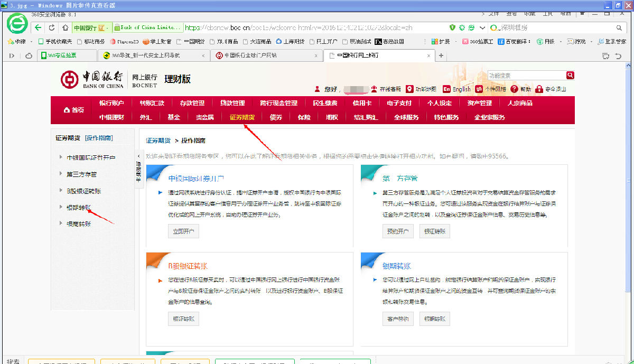This screenshot has height=364, width=634.
Task: Click the 功能搜索 search field
Action: (x=527, y=76)
